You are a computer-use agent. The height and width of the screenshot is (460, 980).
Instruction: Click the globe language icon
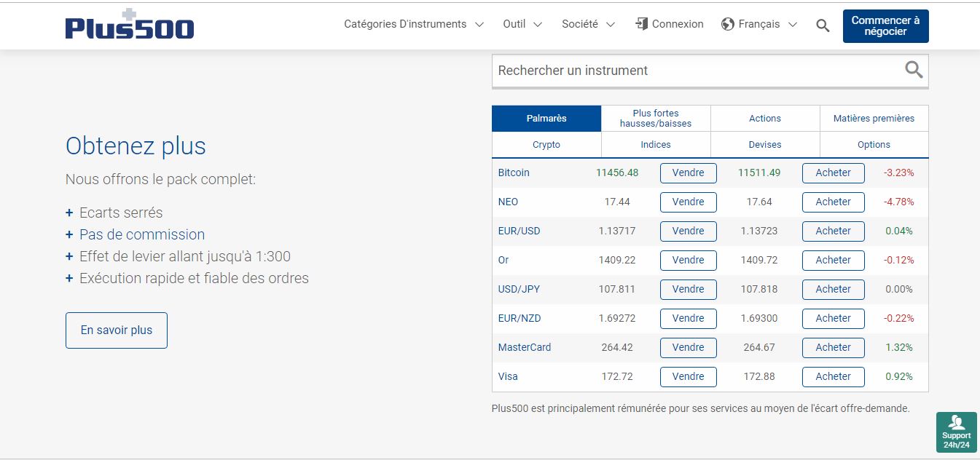click(727, 24)
